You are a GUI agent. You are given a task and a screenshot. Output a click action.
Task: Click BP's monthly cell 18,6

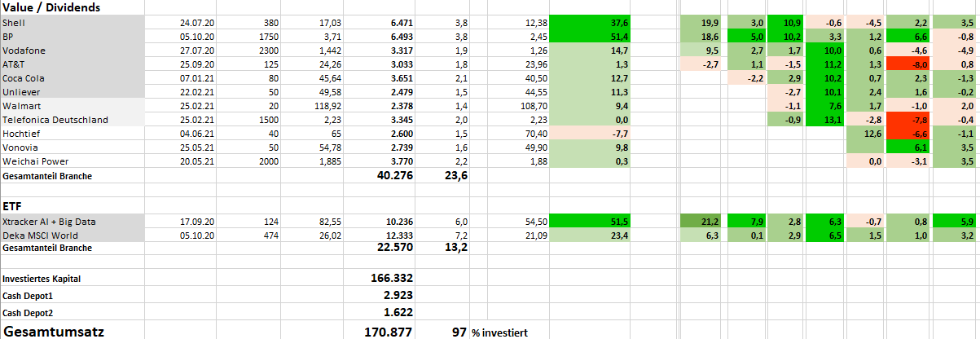(701, 37)
